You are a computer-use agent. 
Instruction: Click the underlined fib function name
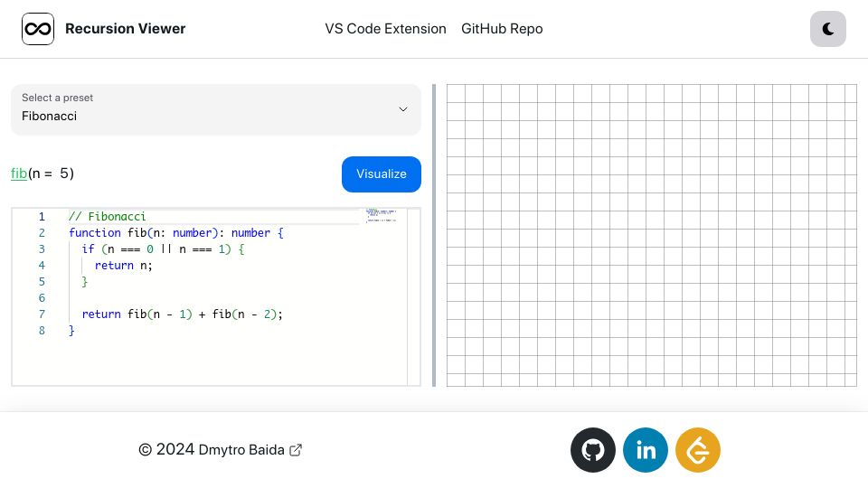(x=19, y=174)
